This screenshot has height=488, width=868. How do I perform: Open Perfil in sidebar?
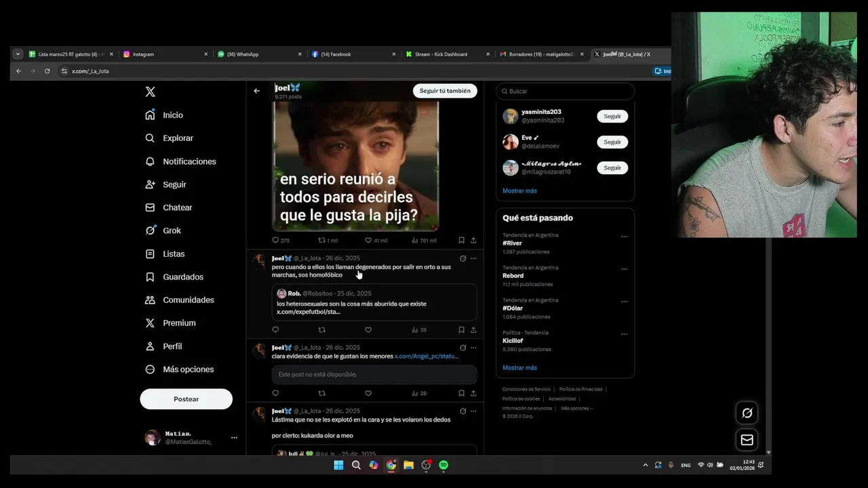(x=163, y=346)
